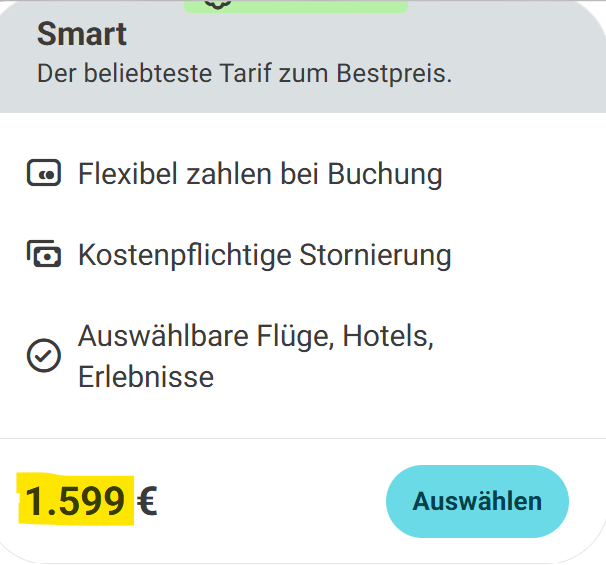606x565 pixels.
Task: Click the partial icon in green badge
Action: 218,4
